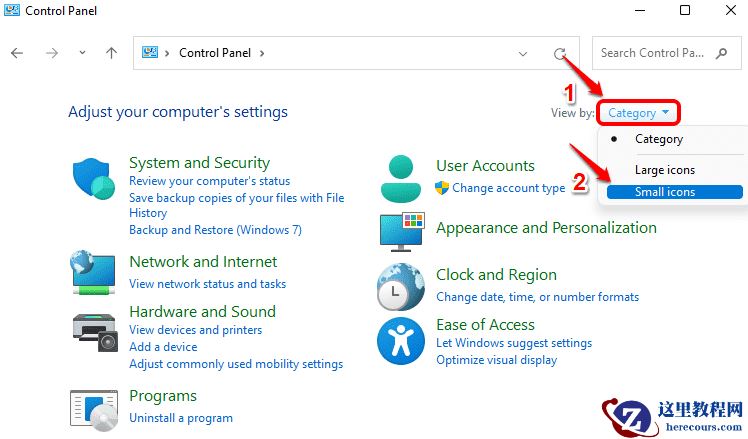Open the Network and Internet globe icon
748x439 pixels.
pyautogui.click(x=94, y=273)
